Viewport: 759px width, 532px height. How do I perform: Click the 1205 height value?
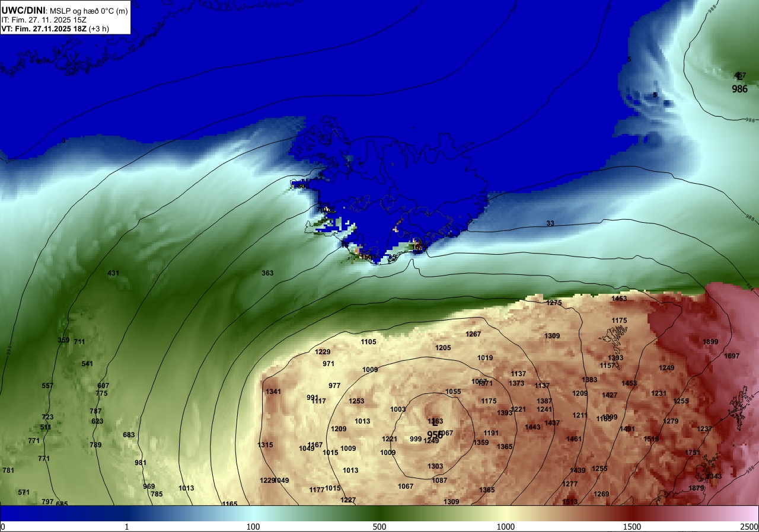(x=443, y=348)
